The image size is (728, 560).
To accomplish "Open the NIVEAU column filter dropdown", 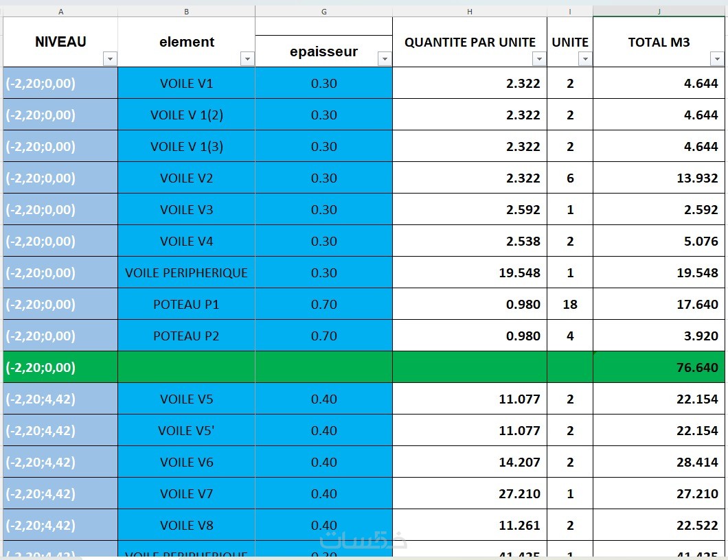I will click(x=110, y=59).
